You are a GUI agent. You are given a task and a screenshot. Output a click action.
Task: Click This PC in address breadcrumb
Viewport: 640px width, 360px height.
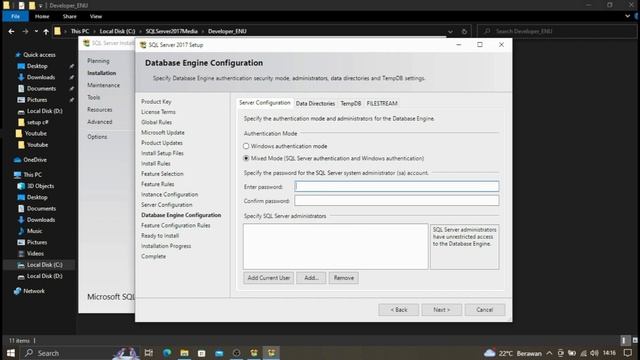(x=80, y=31)
